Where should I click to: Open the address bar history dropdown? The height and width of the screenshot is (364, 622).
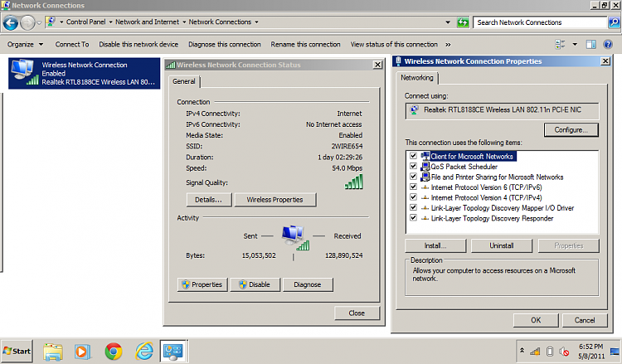pyautogui.click(x=448, y=22)
